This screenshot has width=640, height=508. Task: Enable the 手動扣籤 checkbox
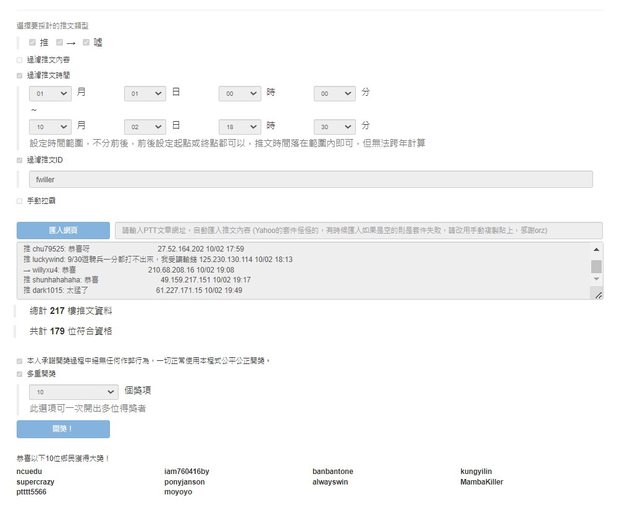click(20, 201)
